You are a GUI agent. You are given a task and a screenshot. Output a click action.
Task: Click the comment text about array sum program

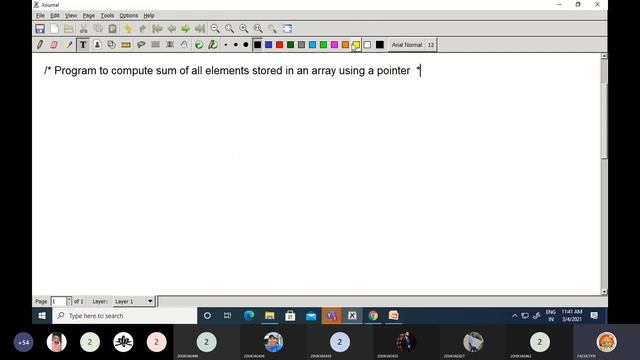pos(231,71)
